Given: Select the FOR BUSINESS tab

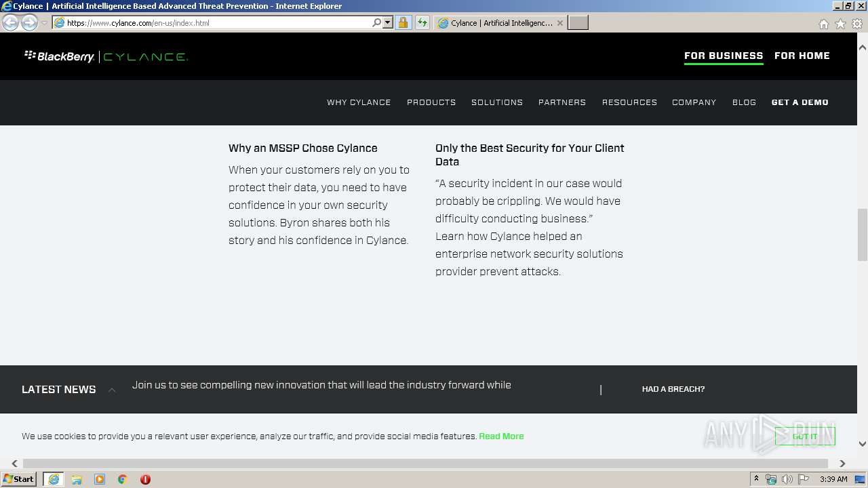Looking at the screenshot, I should click(724, 56).
